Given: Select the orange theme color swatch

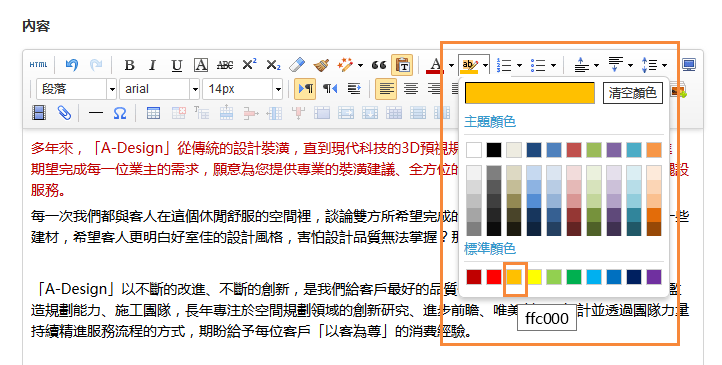Looking at the screenshot, I should (x=654, y=150).
